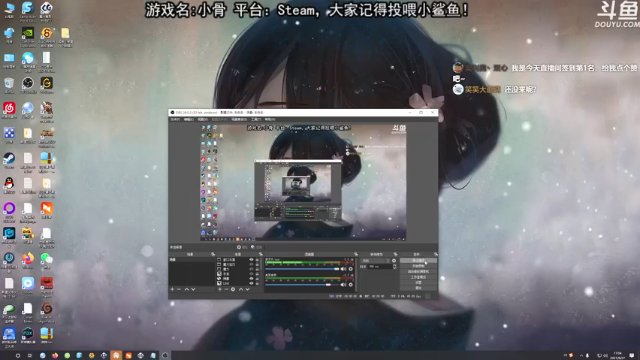640x360 pixels.
Task: Remove selected source with minus icon
Action: point(227,289)
